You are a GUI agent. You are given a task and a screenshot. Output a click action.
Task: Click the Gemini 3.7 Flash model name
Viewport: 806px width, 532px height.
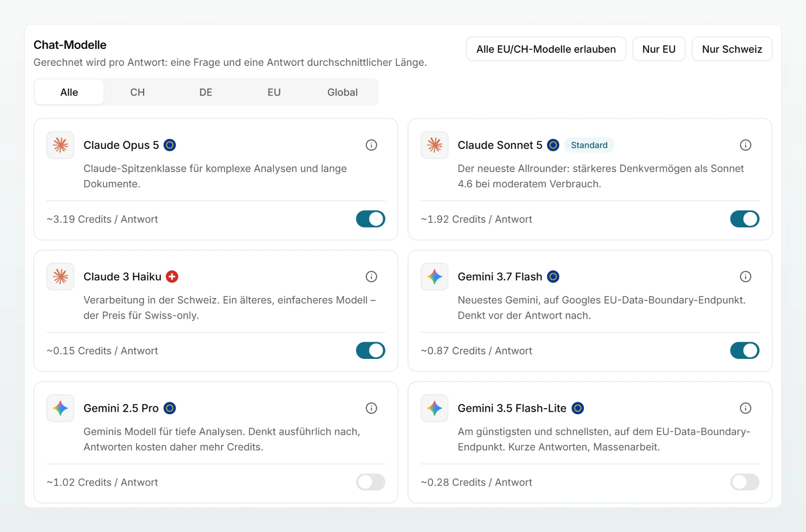[500, 276]
